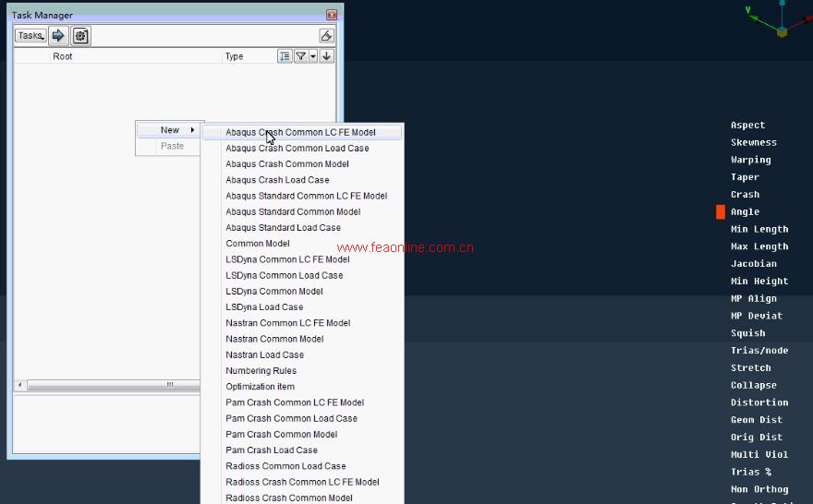Click the Type column header
This screenshot has height=504, width=813.
[235, 56]
